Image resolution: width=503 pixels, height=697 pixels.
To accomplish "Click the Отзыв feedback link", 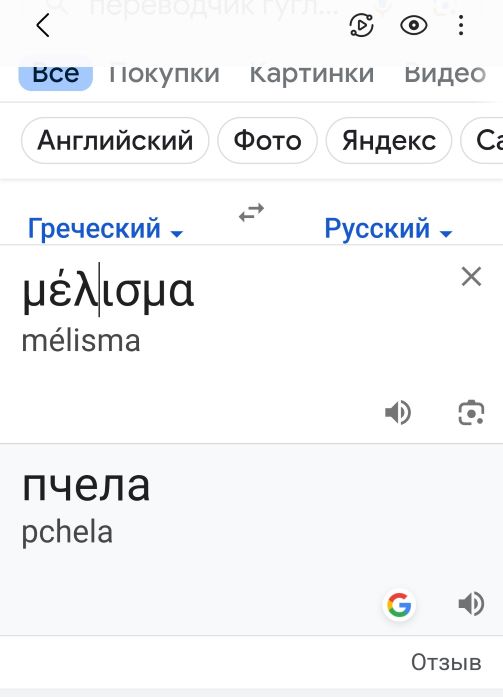I will [446, 662].
